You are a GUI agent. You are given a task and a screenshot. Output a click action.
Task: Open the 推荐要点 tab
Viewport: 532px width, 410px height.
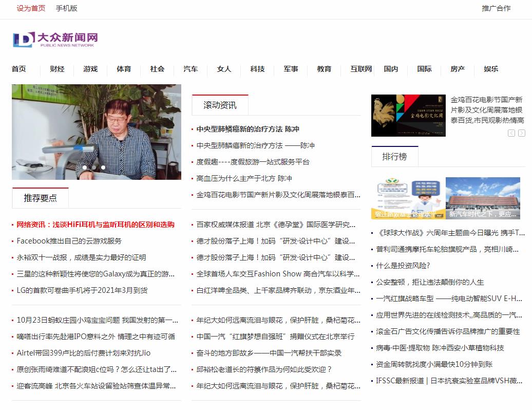41,198
